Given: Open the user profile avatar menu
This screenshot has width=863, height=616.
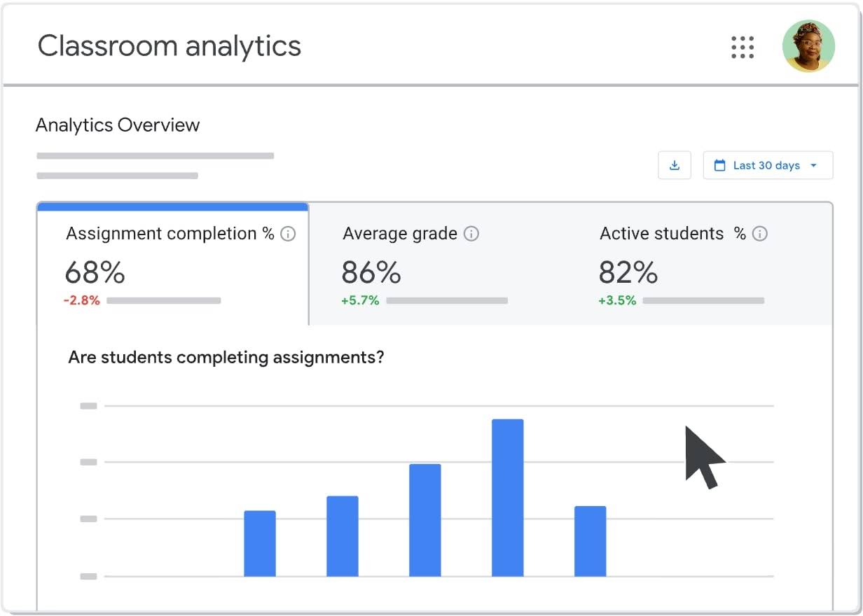Looking at the screenshot, I should tap(808, 46).
